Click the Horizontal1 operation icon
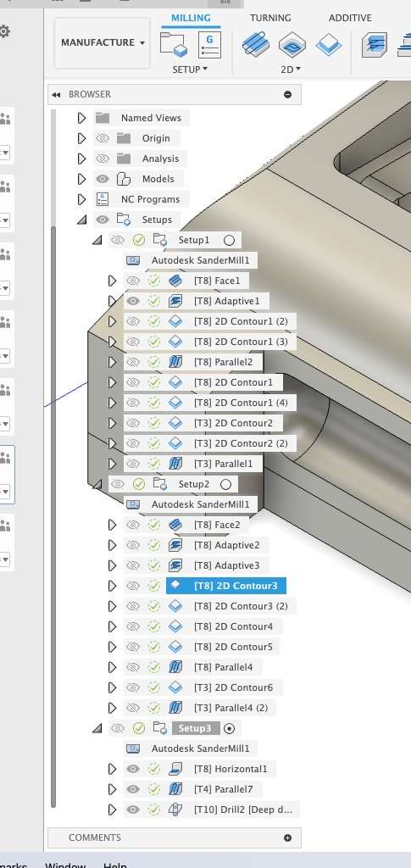Image resolution: width=411 pixels, height=868 pixels. 175,769
